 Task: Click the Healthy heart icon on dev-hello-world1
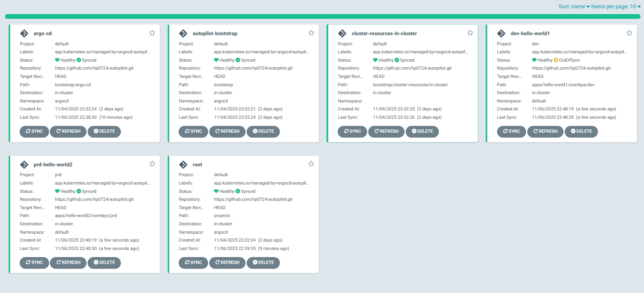coord(534,60)
